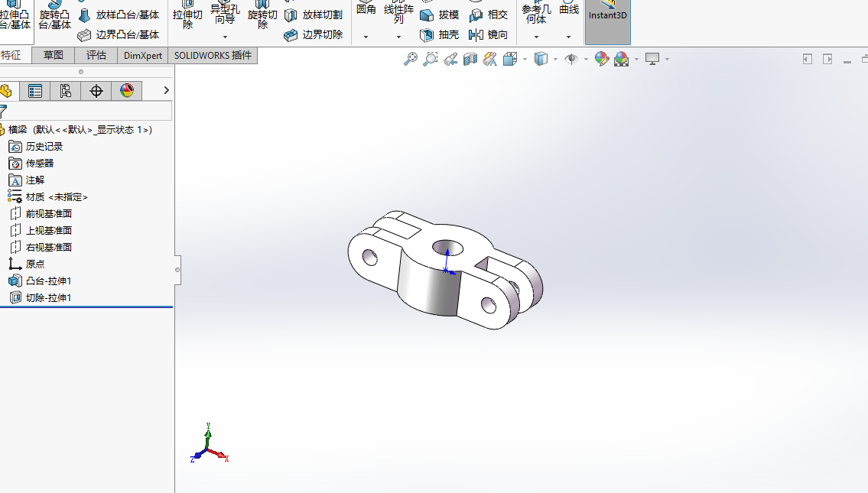
Task: Switch to the 草图 (Sketch) tab
Action: tap(54, 55)
